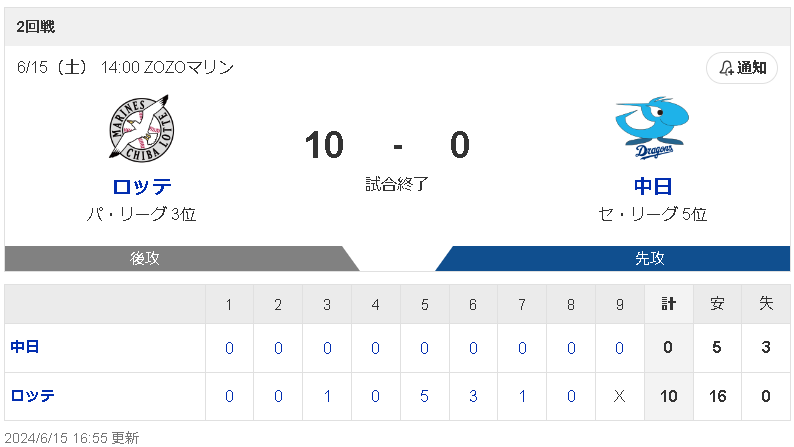Open the ロッテ team name link in header
Image resolution: width=794 pixels, height=447 pixels.
(x=141, y=187)
